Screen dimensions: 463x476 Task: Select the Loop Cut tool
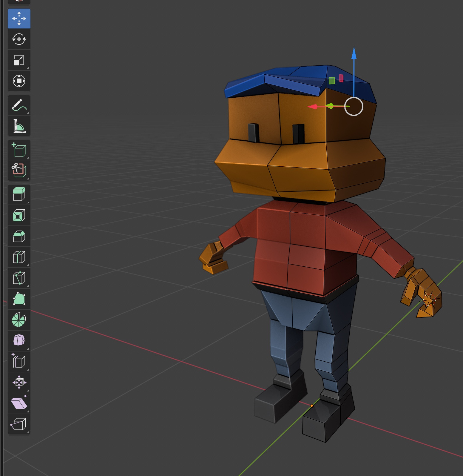pyautogui.click(x=19, y=257)
